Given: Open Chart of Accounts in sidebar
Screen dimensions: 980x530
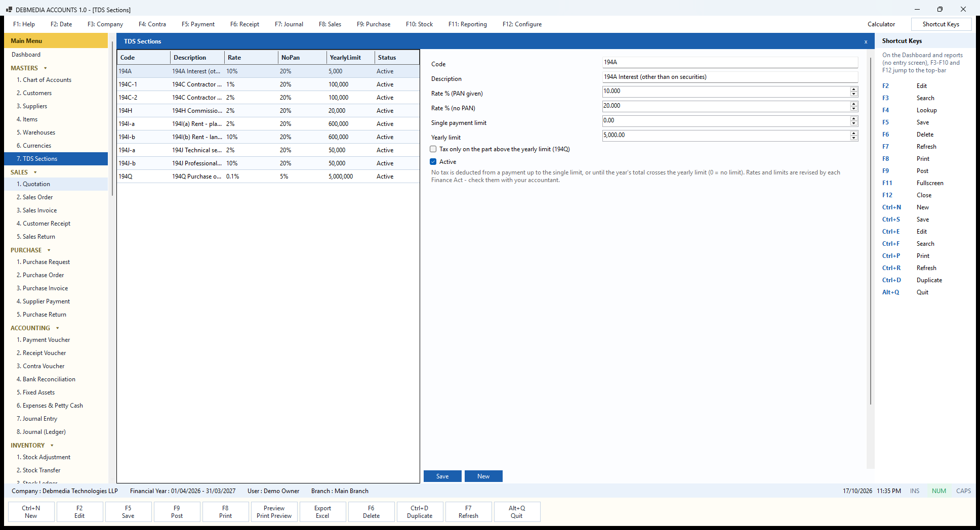Looking at the screenshot, I should [x=56, y=80].
